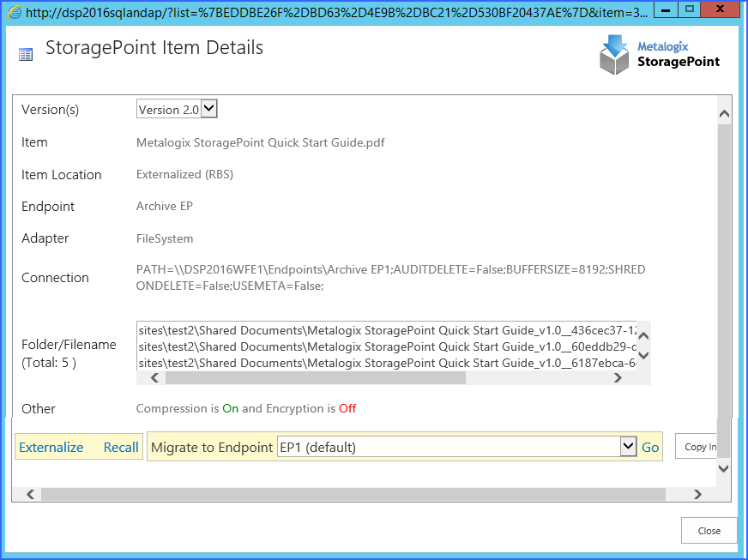The width and height of the screenshot is (748, 560).
Task: Open the Migrate to Endpoint dropdown
Action: pos(456,447)
